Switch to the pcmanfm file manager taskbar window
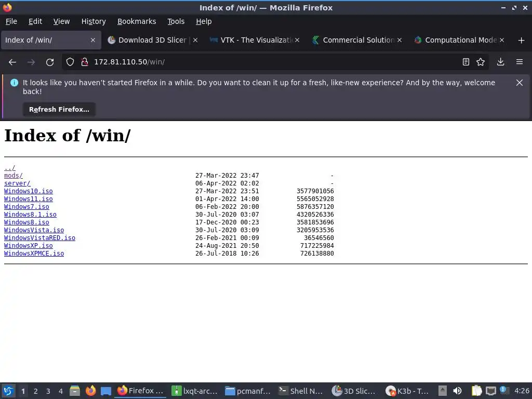The image size is (532, 399). (248, 391)
